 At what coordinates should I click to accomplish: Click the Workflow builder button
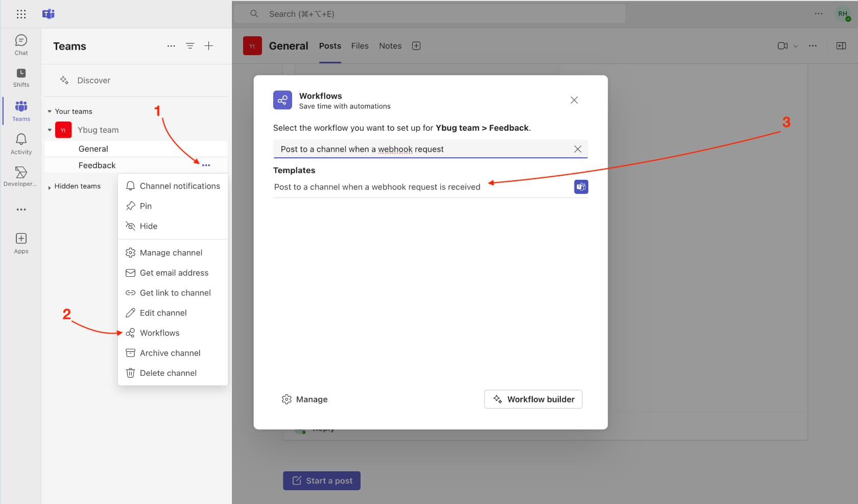pos(533,399)
